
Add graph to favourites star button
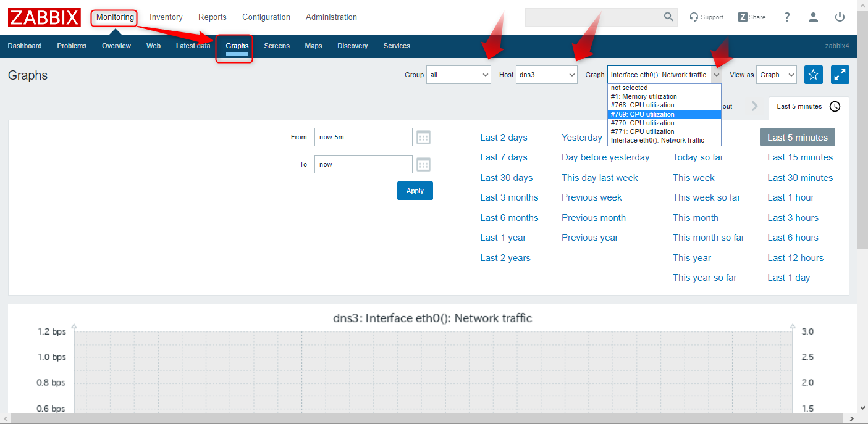(x=814, y=75)
